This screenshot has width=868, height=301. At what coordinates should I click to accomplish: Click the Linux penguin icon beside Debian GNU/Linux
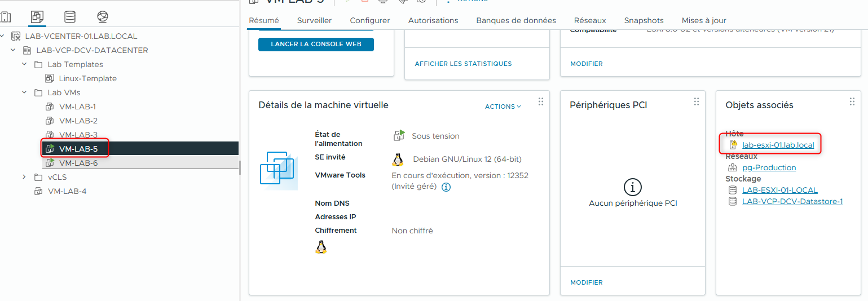click(398, 159)
